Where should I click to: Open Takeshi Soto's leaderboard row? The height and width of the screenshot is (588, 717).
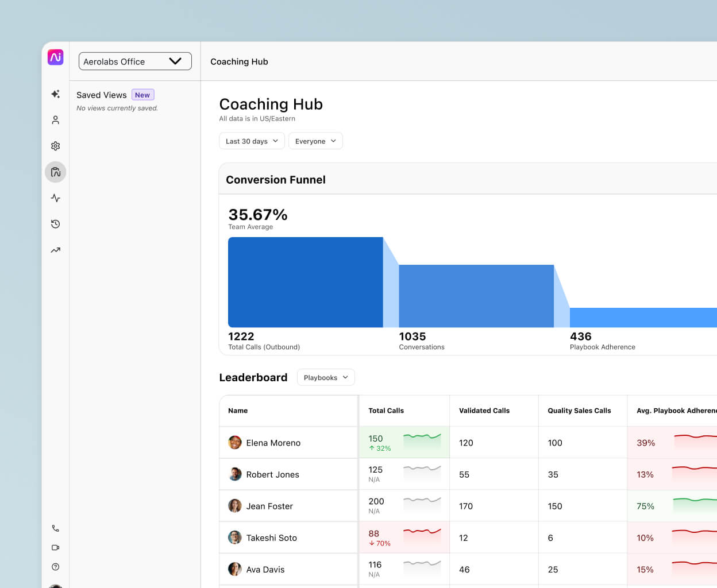272,537
